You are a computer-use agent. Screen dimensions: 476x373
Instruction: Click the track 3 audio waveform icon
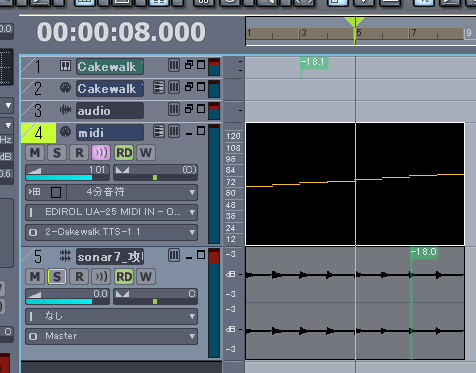pos(65,110)
